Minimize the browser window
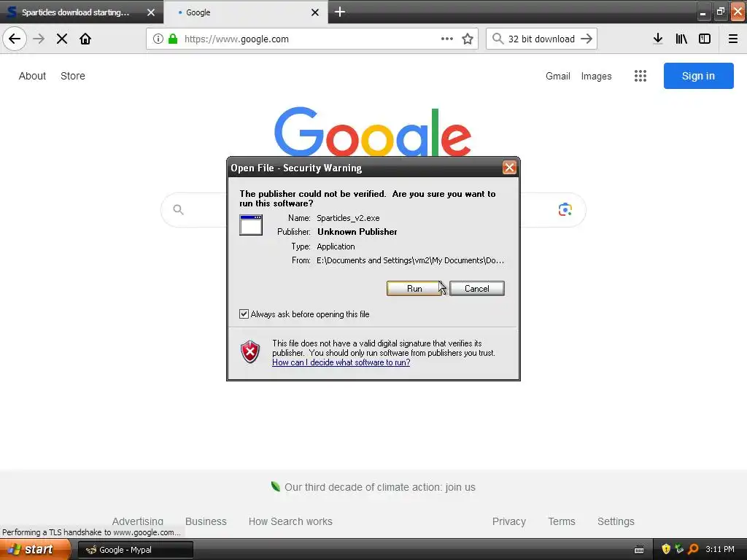The width and height of the screenshot is (747, 560). (x=703, y=12)
